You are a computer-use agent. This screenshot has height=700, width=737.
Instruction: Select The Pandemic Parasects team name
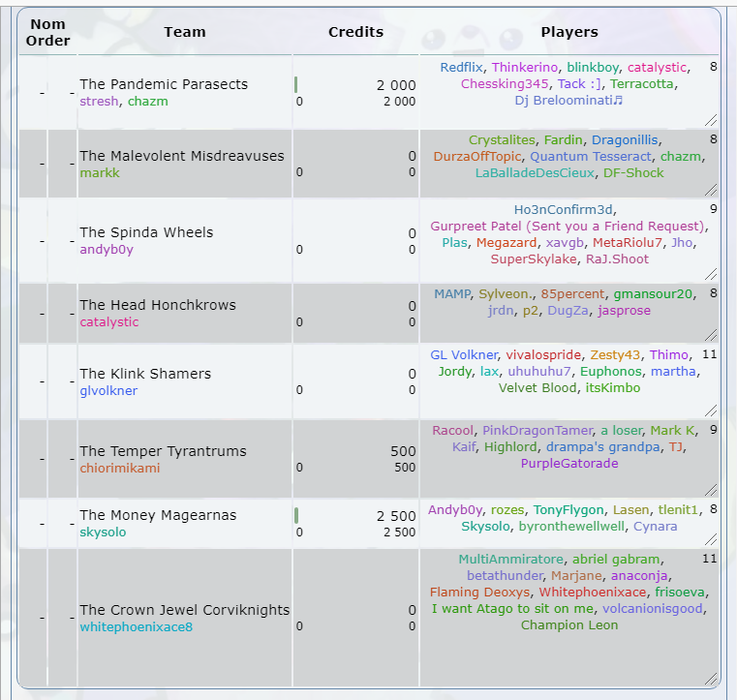[x=164, y=84]
